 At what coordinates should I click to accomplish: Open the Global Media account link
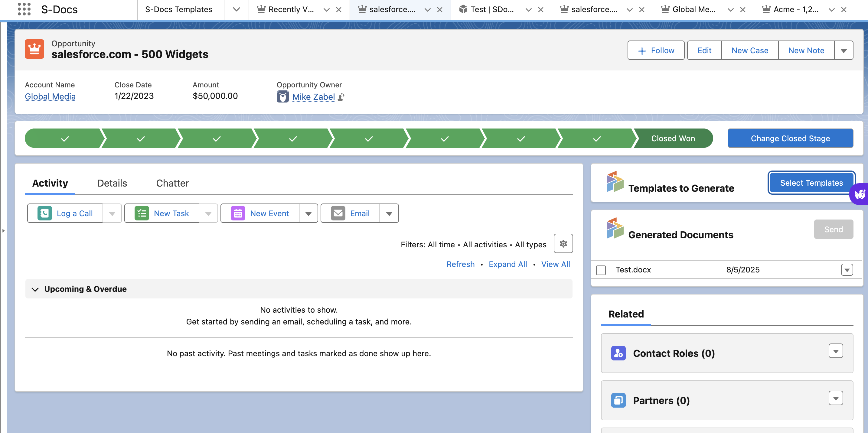tap(50, 97)
